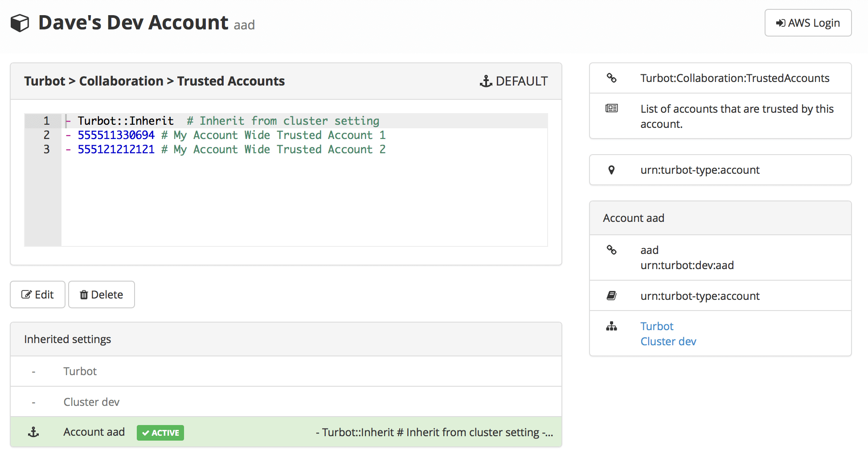Click the link icon beside Turbot:Collaboration:TrustedAccounts
This screenshot has height=458, width=868.
point(612,78)
